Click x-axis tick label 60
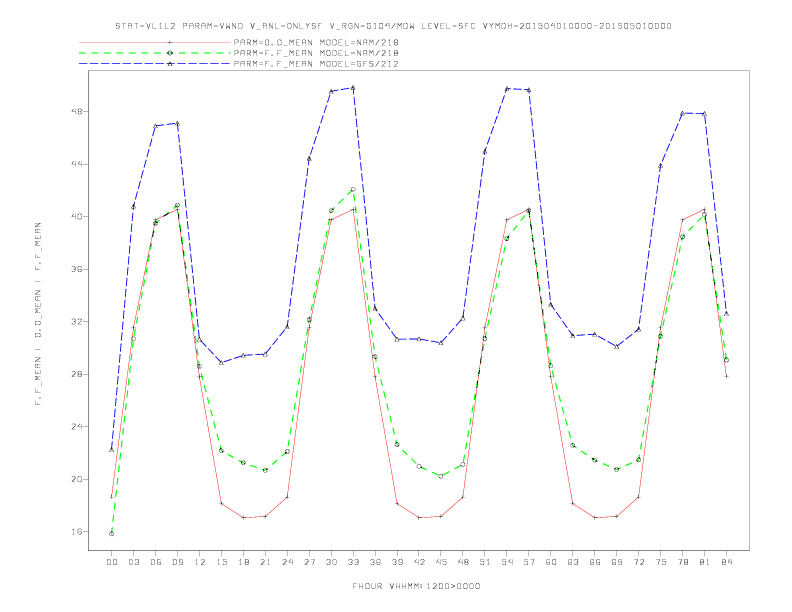This screenshot has height=612, width=792. click(x=551, y=562)
